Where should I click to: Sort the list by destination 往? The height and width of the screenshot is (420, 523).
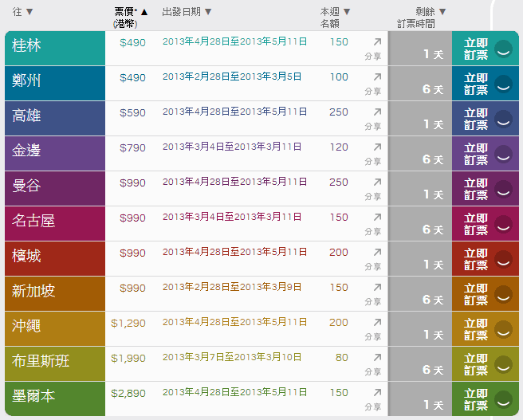23,12
